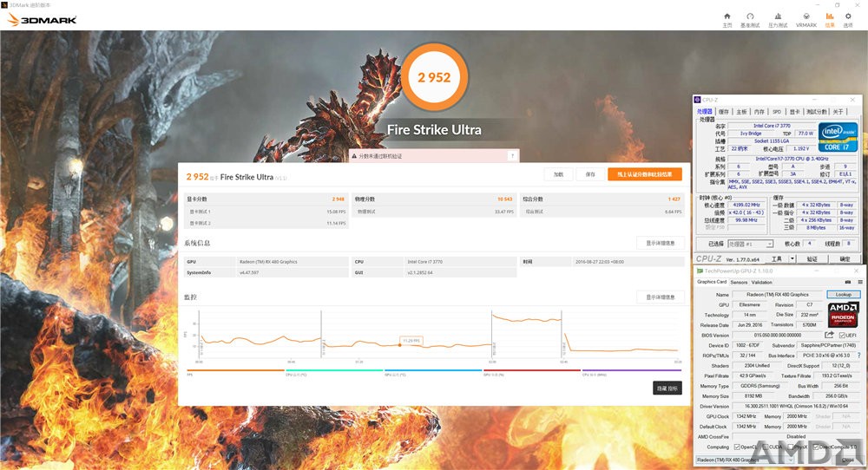868x470 pixels.
Task: Click the GPU-Z Name field Radeon RX 480
Action: [778, 295]
